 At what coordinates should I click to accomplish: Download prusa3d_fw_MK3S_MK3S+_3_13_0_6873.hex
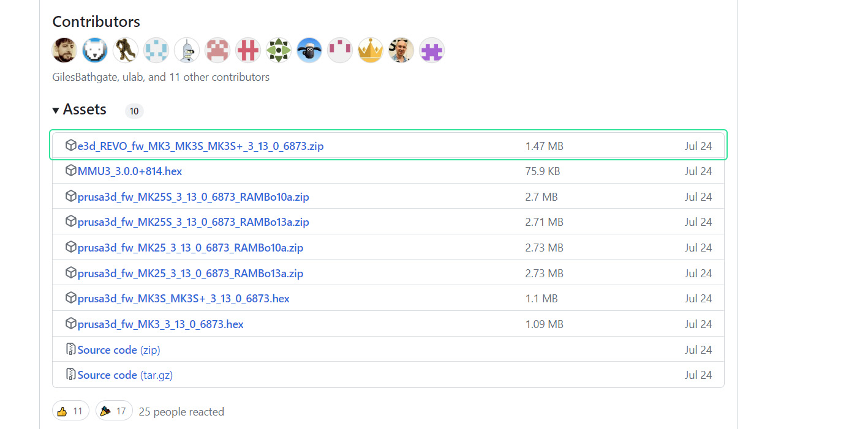(x=184, y=298)
